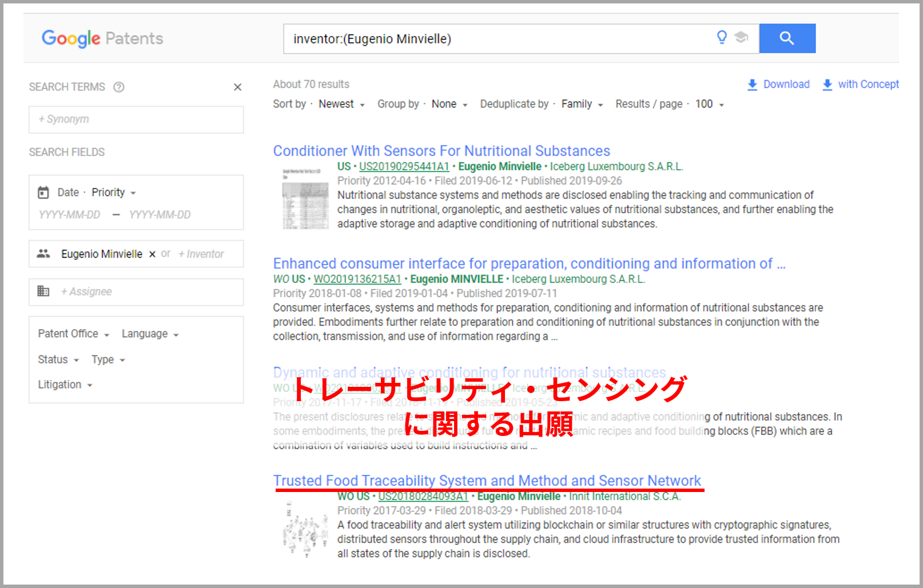Viewport: 923px width, 588px height.
Task: Open the Litigation dropdown
Action: 65,385
